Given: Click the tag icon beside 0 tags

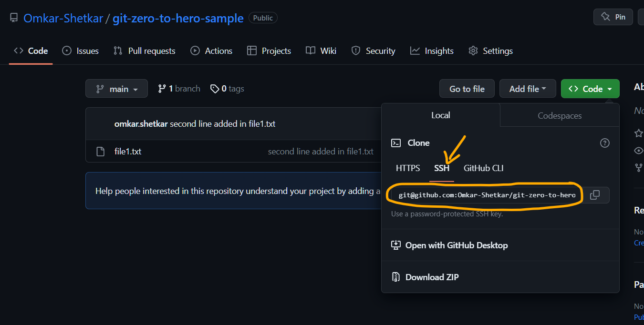Looking at the screenshot, I should (215, 89).
